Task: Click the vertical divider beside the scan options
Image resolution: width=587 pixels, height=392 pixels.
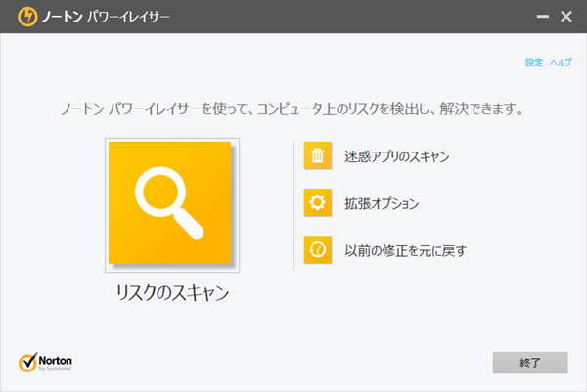Action: coord(293,205)
